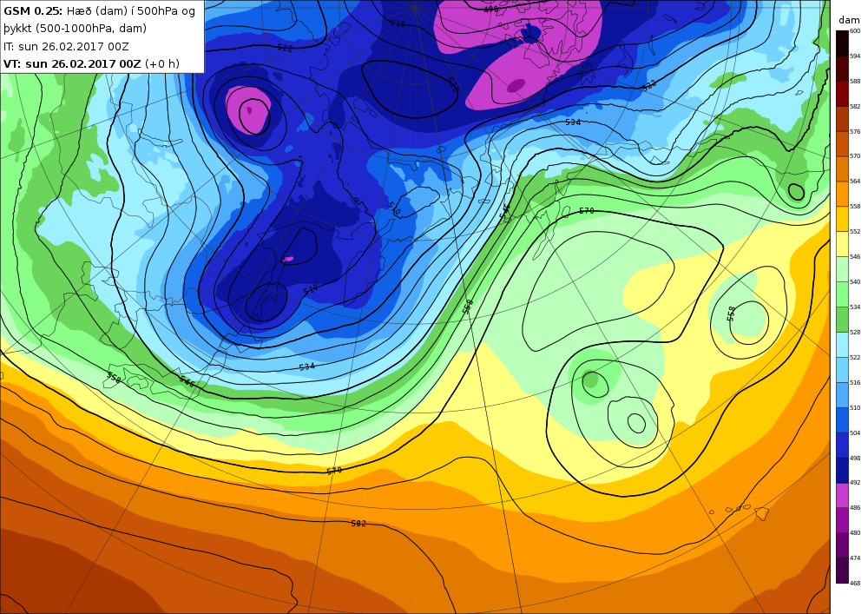Click the legend value 588
Viewport: 868px width, 614px height.
click(x=855, y=82)
